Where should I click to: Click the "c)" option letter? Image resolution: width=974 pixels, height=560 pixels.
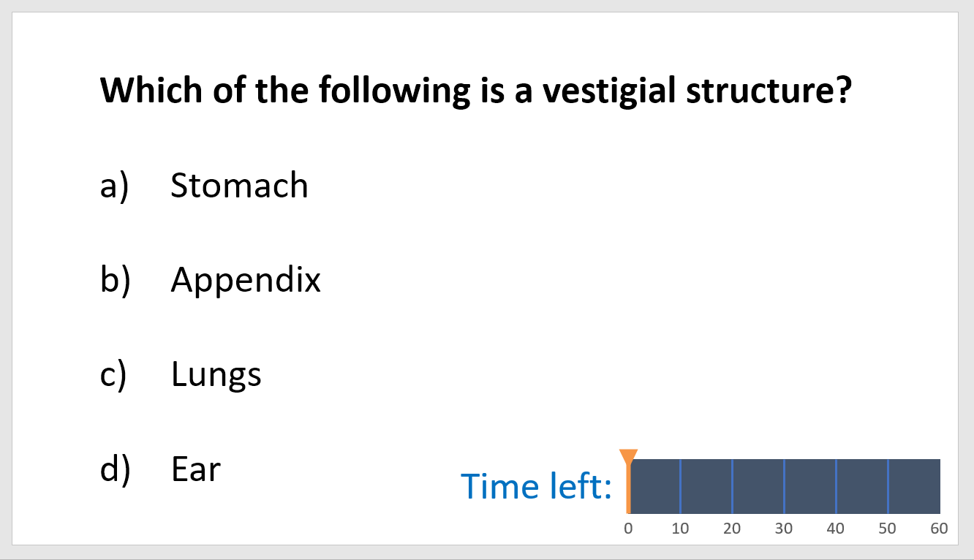(113, 374)
